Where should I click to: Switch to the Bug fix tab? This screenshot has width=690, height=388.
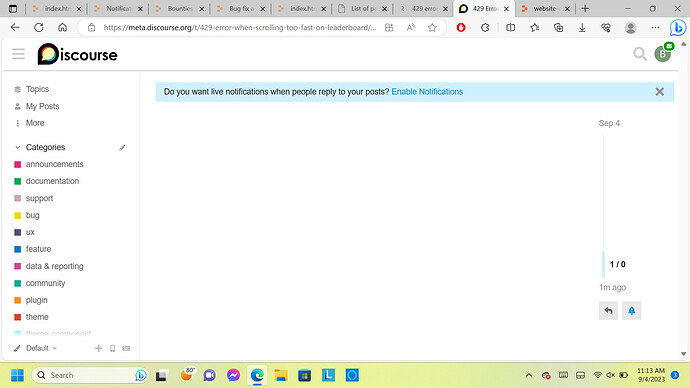point(240,8)
